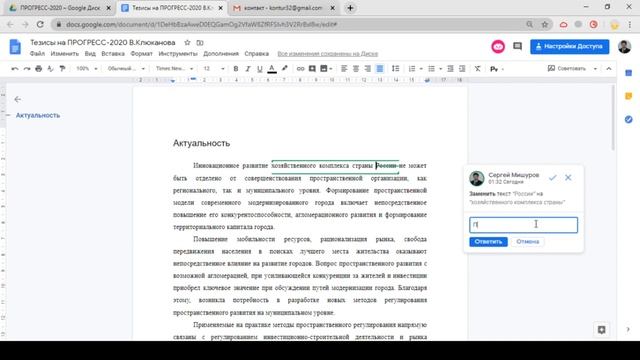
Task: Move document with folder icon
Action: [x=200, y=42]
